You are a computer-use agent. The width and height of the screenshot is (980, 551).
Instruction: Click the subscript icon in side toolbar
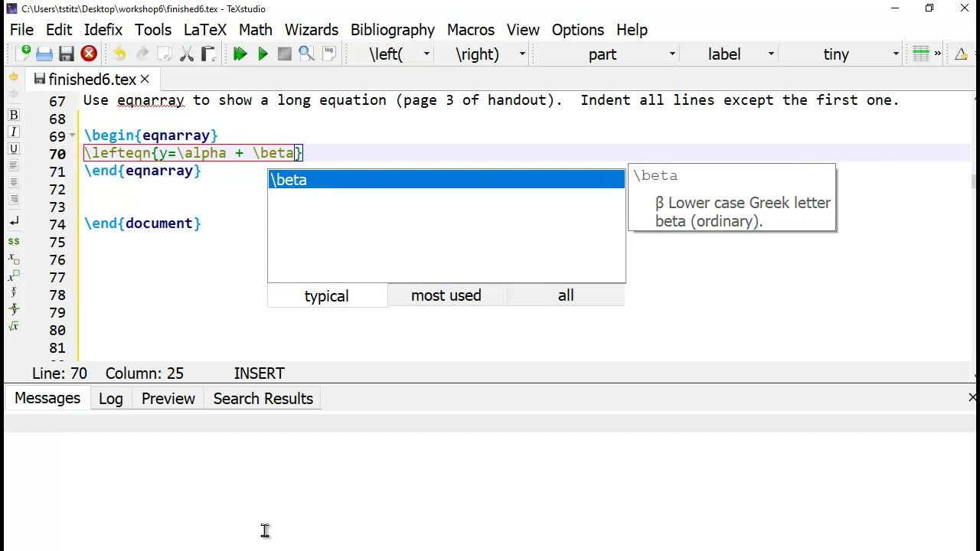[x=14, y=259]
